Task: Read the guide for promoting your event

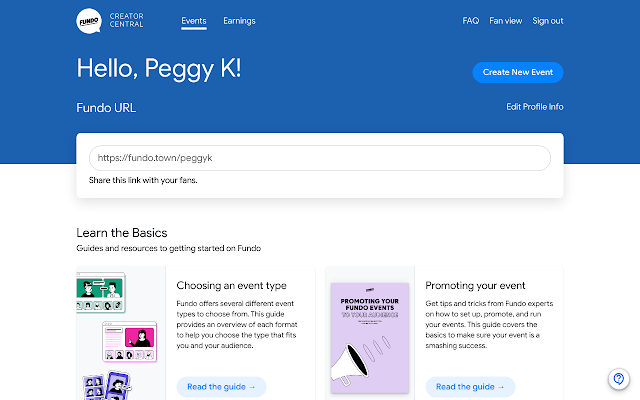Action: tap(470, 386)
